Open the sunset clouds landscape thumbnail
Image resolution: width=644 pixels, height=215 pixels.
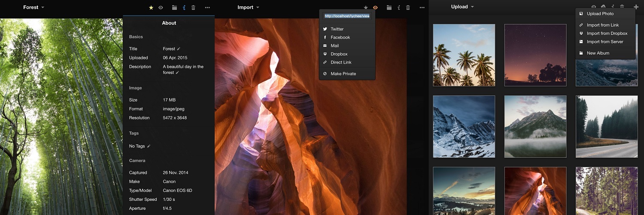pyautogui.click(x=464, y=191)
